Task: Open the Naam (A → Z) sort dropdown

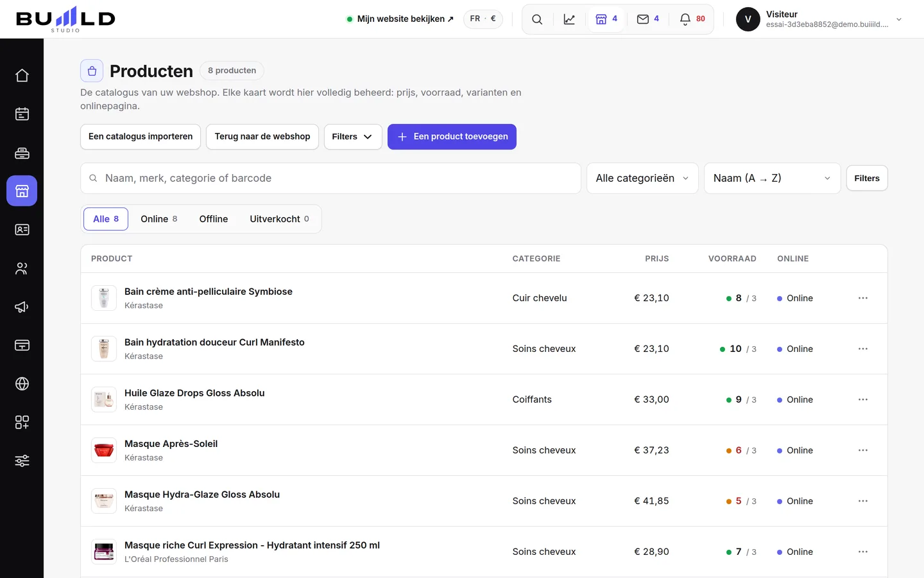Action: click(x=773, y=178)
